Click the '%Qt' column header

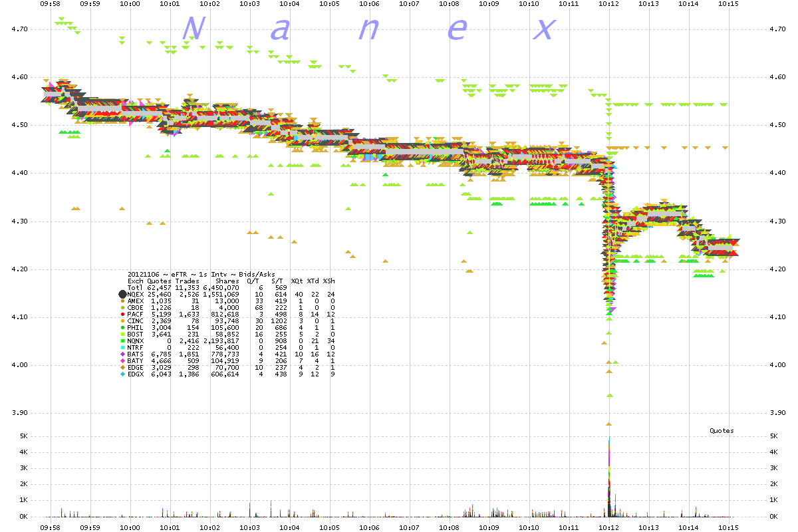297,281
